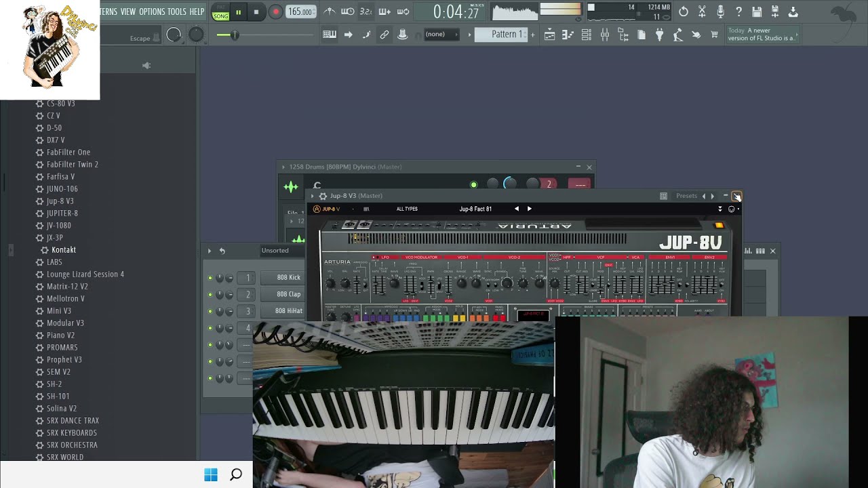Screen dimensions: 868x488
Task: Click the link (chain) icon in toolbar
Action: (x=384, y=35)
